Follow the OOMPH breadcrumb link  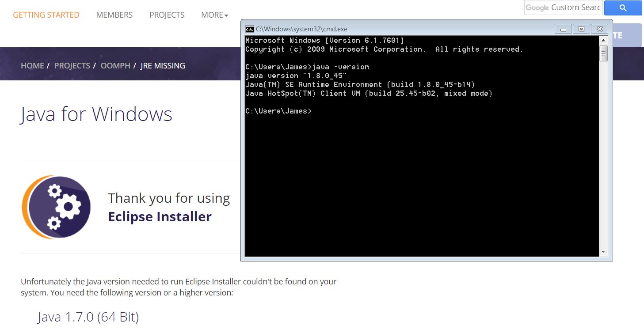coord(115,66)
